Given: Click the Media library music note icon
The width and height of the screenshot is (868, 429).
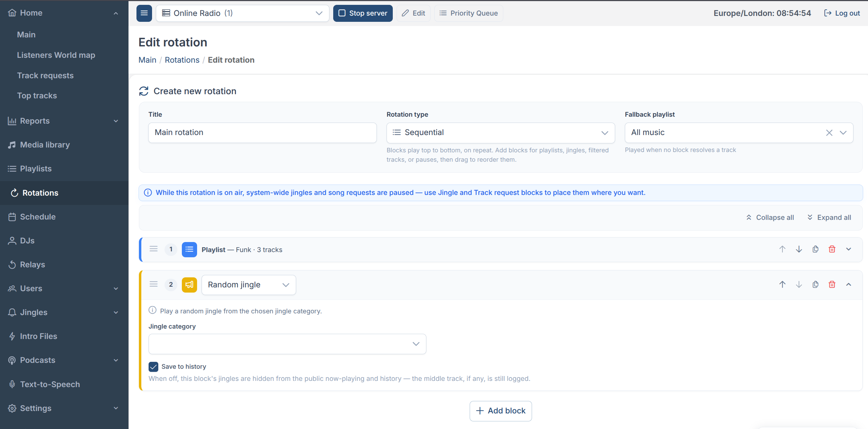Looking at the screenshot, I should pyautogui.click(x=12, y=145).
